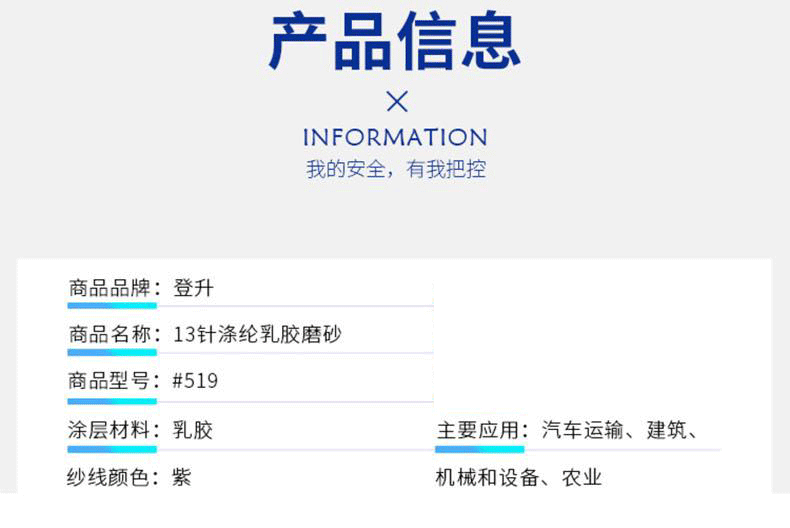Click application text 机械和设备、农业
The width and height of the screenshot is (790, 528).
click(x=519, y=477)
